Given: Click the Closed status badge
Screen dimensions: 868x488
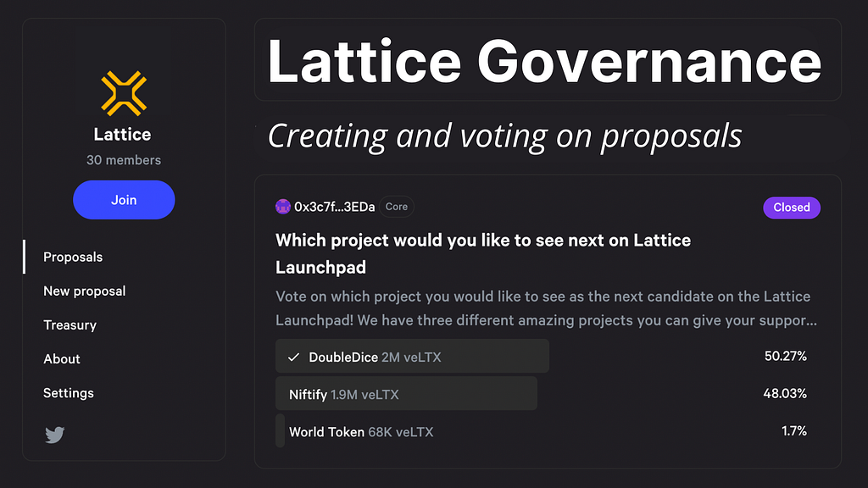Looking at the screenshot, I should (792, 208).
